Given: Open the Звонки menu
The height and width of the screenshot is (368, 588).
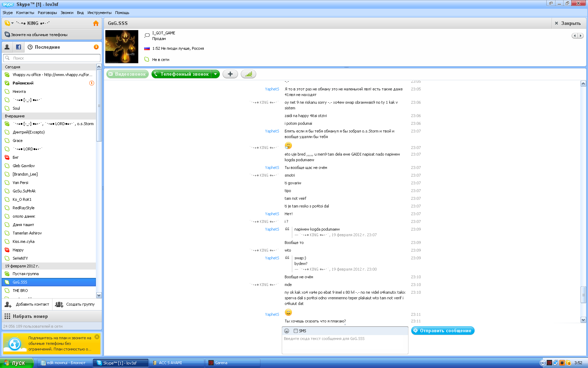Looking at the screenshot, I should coord(67,13).
